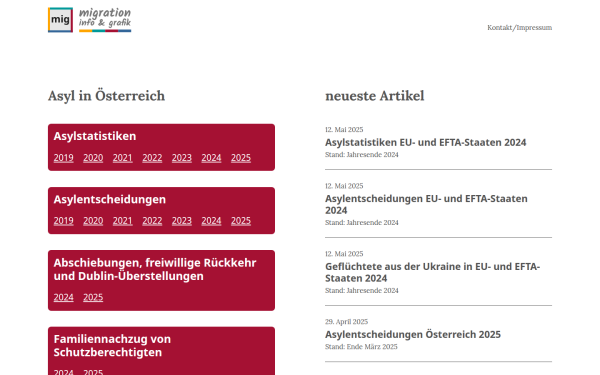The width and height of the screenshot is (600, 375).
Task: Click the Asyl in Österreich section title
Action: tap(106, 96)
